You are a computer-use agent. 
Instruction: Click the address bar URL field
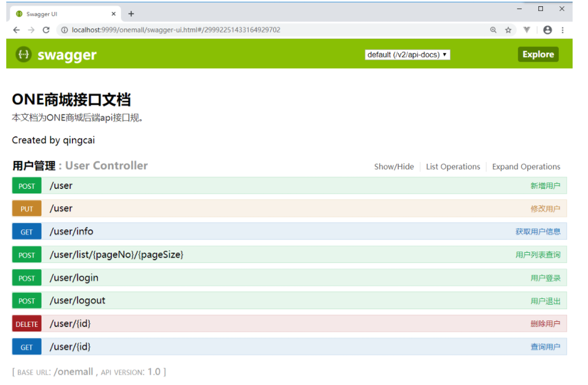pyautogui.click(x=176, y=30)
